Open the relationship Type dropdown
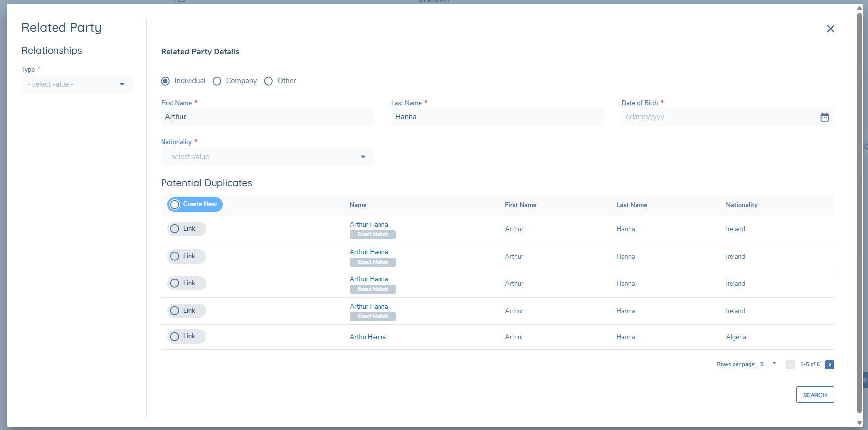868x430 pixels. pos(77,84)
